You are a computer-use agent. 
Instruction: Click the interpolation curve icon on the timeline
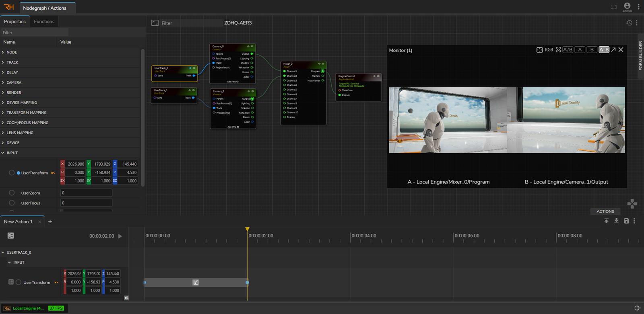(x=196, y=283)
